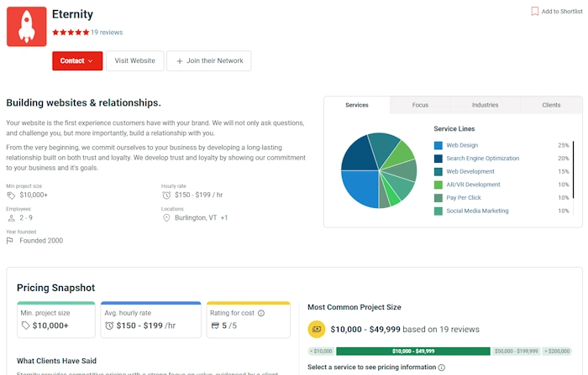Click the Rating for cost card

pos(249,320)
